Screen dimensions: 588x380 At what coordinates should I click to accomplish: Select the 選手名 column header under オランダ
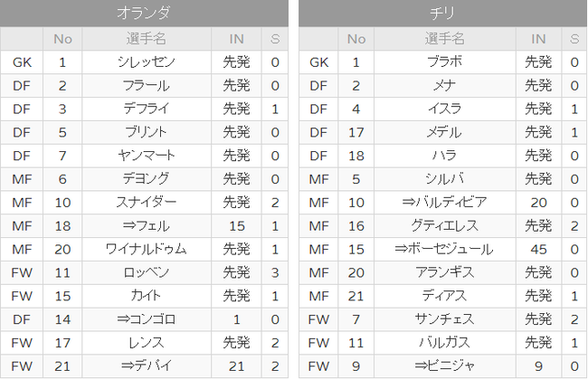point(147,39)
